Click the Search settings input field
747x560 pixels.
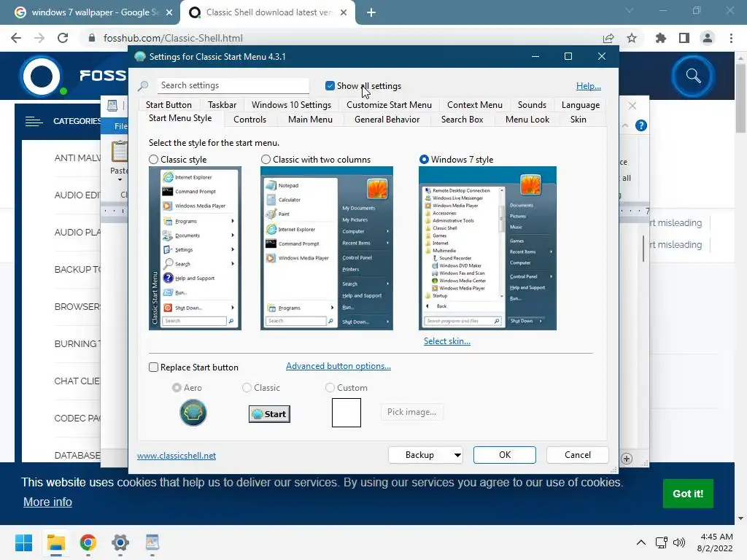(233, 86)
